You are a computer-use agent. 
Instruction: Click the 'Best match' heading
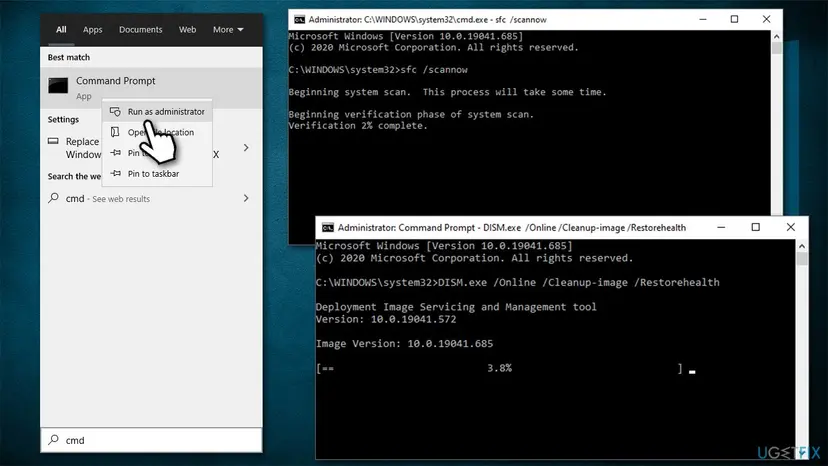[69, 57]
